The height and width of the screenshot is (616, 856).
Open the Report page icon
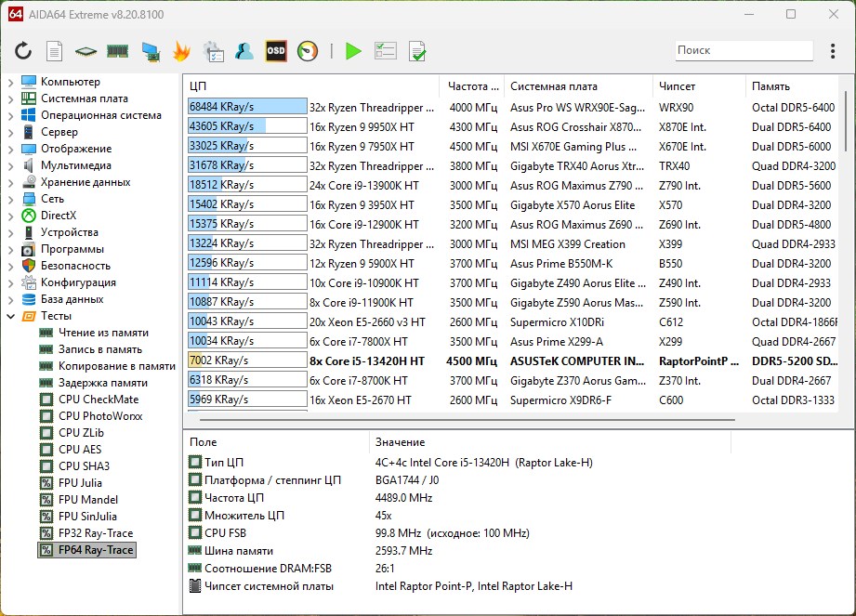coord(55,51)
